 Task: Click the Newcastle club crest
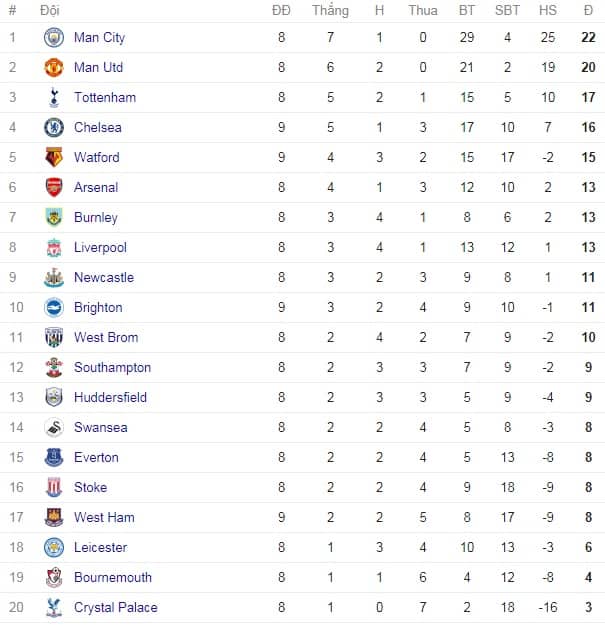[x=54, y=277]
